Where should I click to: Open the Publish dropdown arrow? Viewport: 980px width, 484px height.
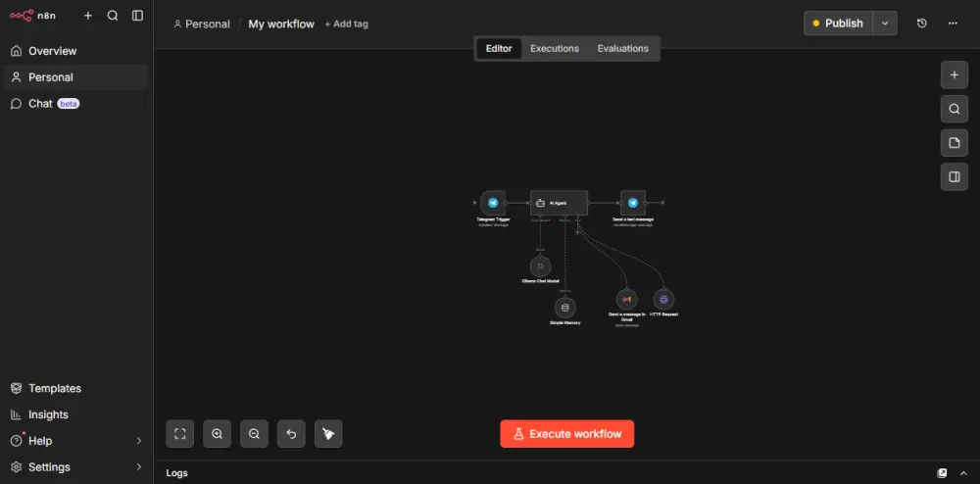click(885, 24)
